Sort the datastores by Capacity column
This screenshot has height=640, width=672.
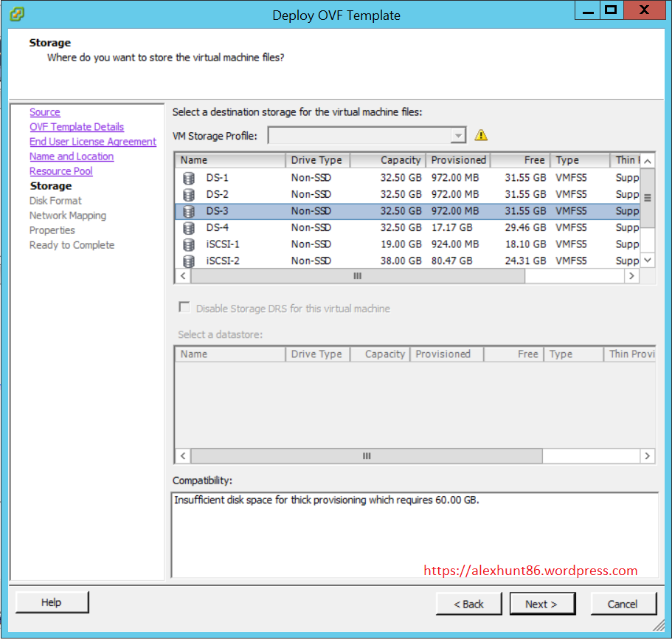pos(387,160)
